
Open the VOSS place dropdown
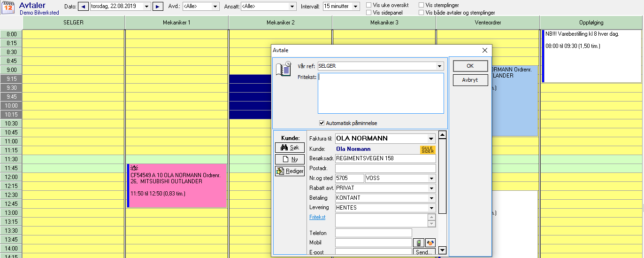pos(431,179)
